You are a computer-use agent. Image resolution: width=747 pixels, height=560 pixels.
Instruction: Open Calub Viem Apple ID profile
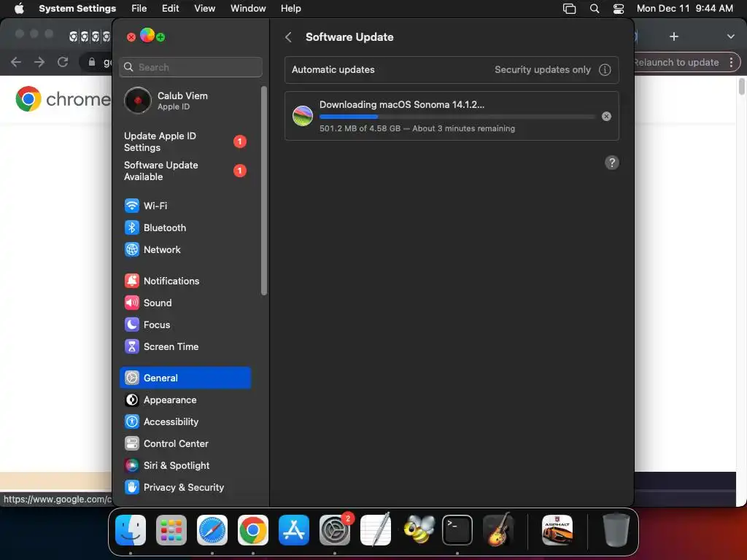185,101
